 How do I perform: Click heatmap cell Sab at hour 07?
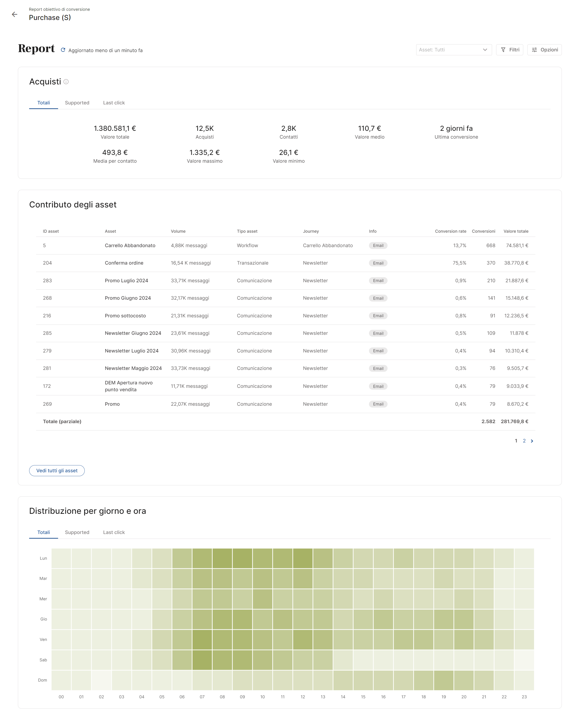202,660
